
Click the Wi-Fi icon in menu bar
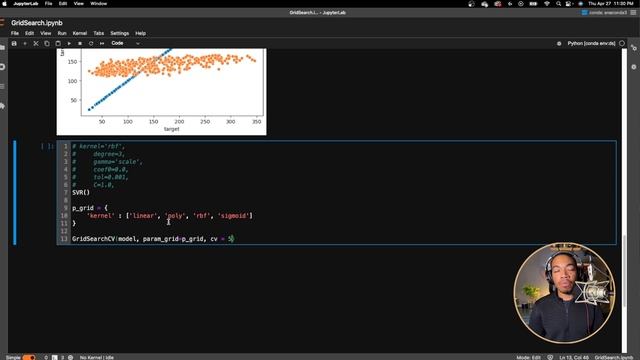tap(547, 4)
